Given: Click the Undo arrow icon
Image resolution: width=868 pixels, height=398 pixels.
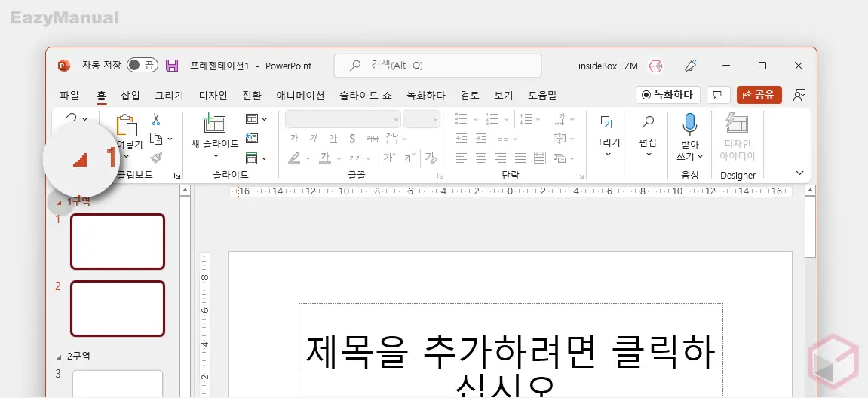Looking at the screenshot, I should 70,118.
